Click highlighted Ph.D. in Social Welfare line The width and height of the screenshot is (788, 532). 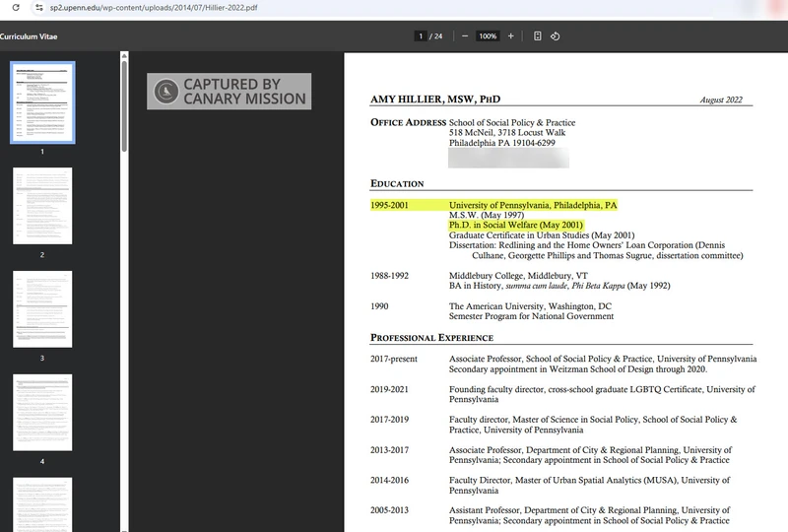[515, 225]
